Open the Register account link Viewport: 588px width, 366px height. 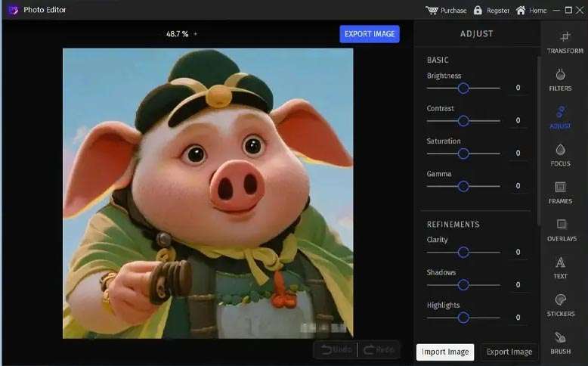pos(491,11)
